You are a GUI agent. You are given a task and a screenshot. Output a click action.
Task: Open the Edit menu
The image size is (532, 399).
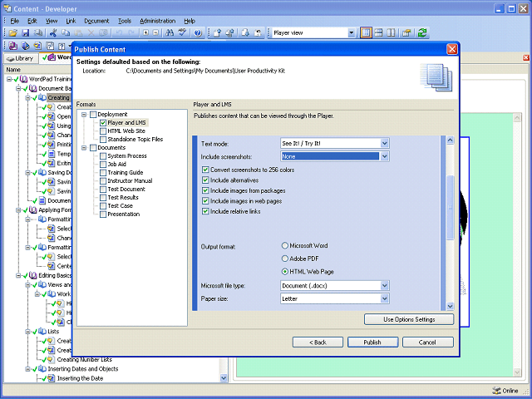coord(32,21)
